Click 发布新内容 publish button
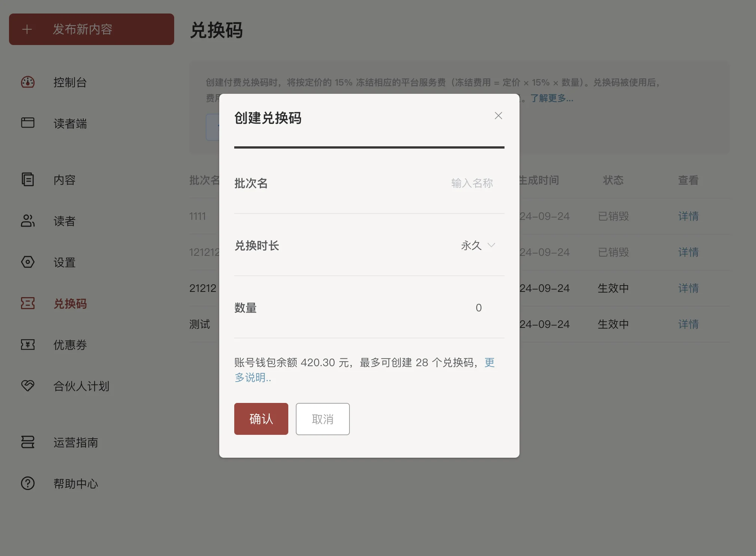Image resolution: width=756 pixels, height=556 pixels. (x=92, y=29)
